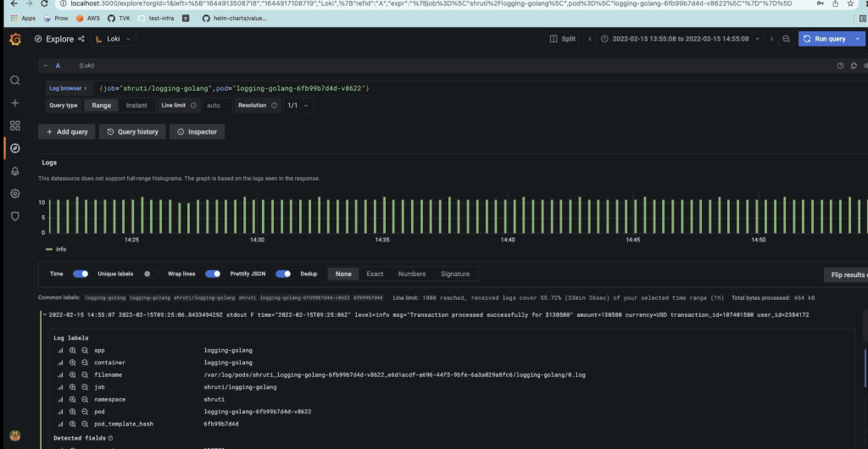
Task: Click the Run query button
Action: coord(826,39)
